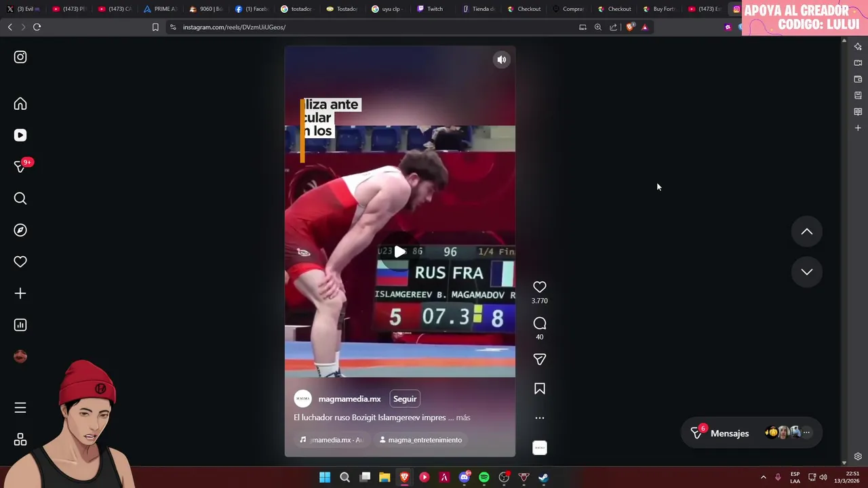Go back with browser back arrow
This screenshot has width=868, height=488.
9,27
